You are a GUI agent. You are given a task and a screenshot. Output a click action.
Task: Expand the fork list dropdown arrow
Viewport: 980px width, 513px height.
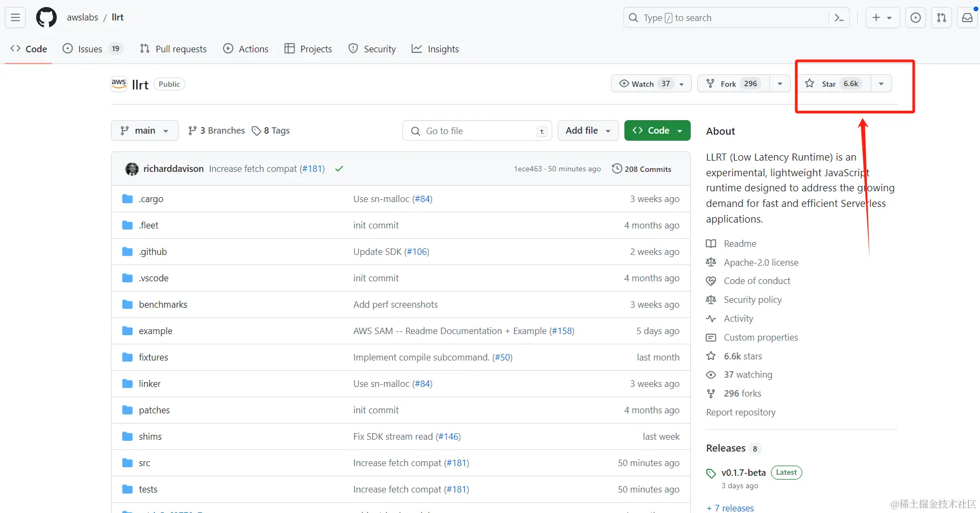coord(780,84)
